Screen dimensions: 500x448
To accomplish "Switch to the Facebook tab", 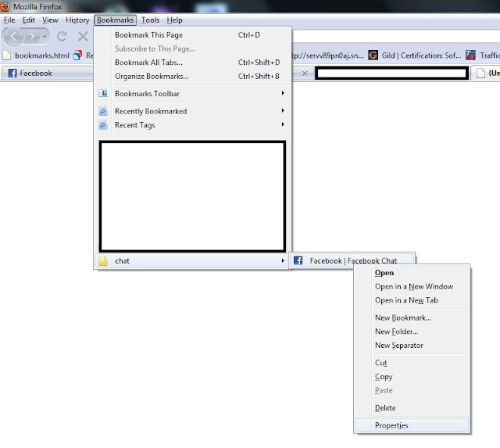I will [48, 73].
